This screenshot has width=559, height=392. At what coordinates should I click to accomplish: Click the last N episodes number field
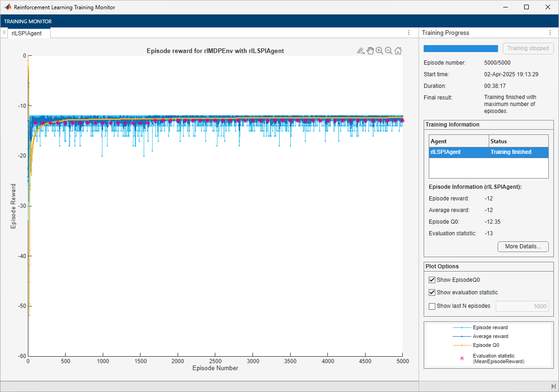pos(522,306)
